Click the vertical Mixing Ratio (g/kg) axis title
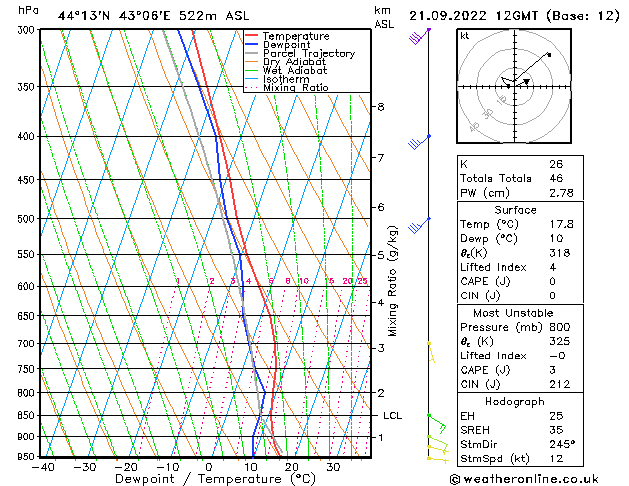This screenshot has width=629, height=486. tap(392, 281)
